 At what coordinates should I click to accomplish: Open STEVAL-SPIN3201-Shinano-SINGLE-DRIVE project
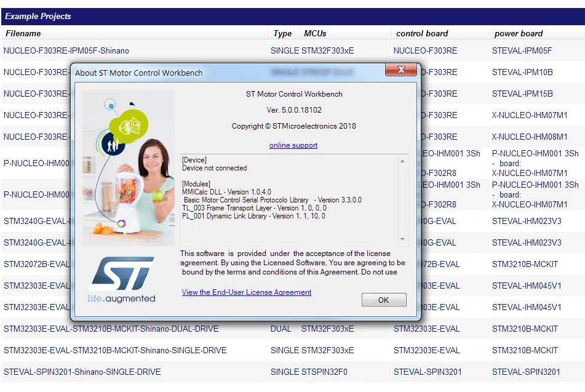point(82,372)
